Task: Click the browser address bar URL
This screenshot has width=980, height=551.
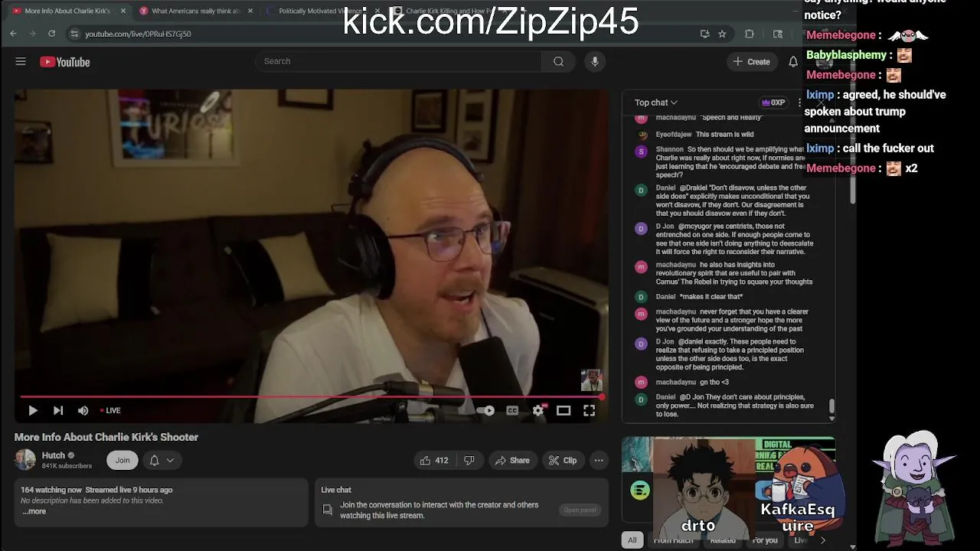Action: (138, 34)
